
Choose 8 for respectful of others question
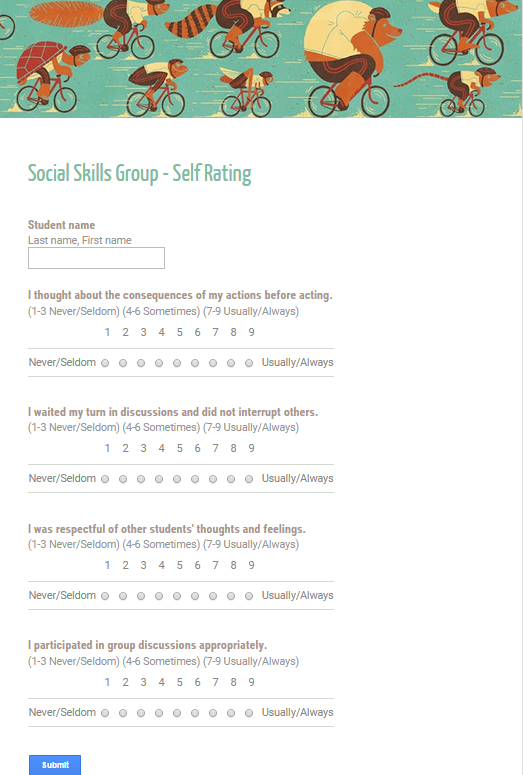tap(231, 597)
